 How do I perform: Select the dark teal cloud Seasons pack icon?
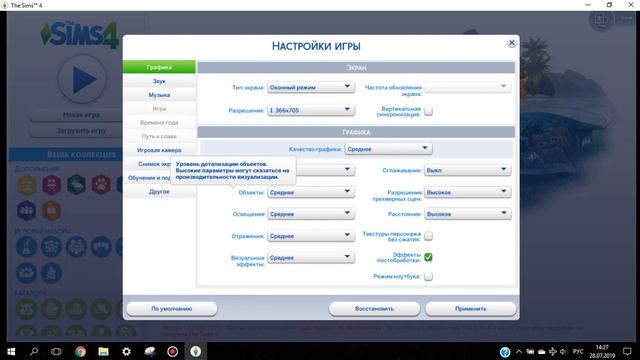click(77, 184)
